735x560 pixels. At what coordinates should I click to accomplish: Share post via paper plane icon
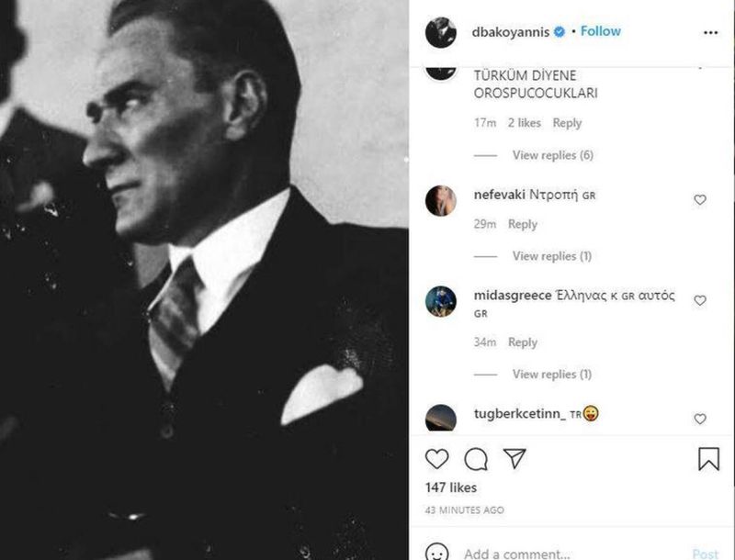[514, 459]
